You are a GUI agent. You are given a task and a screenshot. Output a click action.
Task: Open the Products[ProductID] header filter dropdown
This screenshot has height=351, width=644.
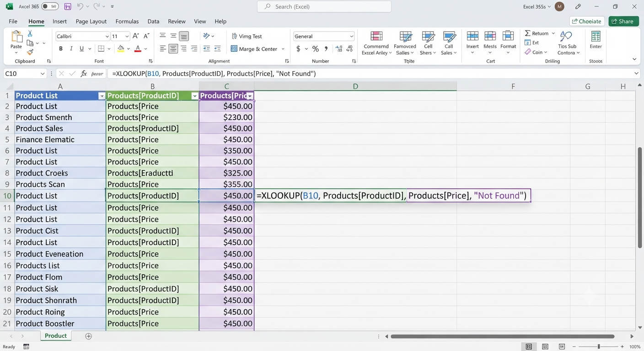point(195,96)
